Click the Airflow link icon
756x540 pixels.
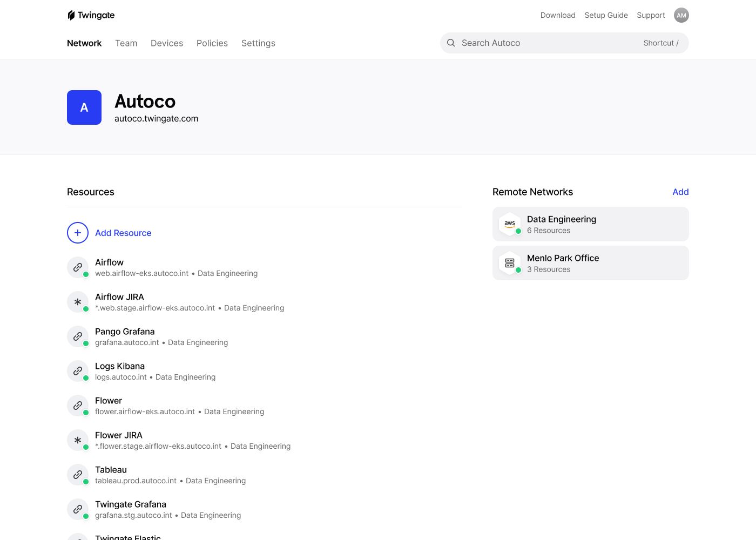point(78,267)
